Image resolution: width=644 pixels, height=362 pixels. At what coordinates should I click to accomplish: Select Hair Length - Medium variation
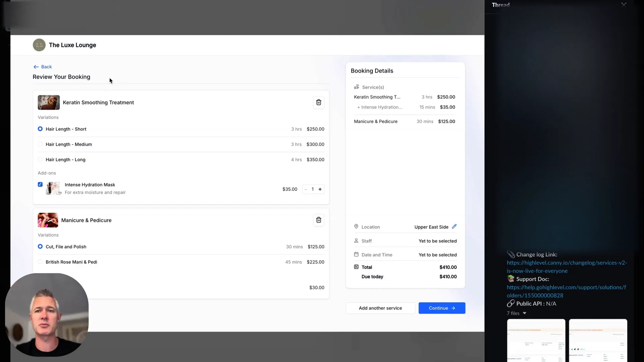coord(40,144)
